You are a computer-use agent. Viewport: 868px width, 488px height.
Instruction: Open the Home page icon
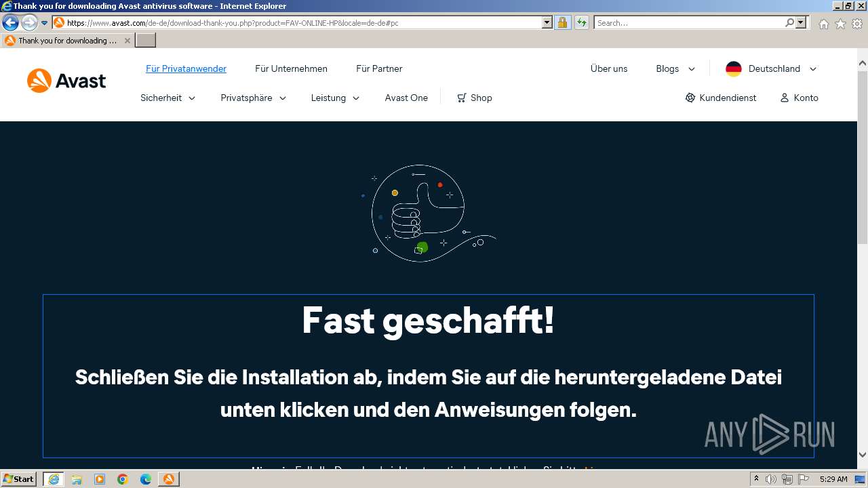tap(823, 24)
